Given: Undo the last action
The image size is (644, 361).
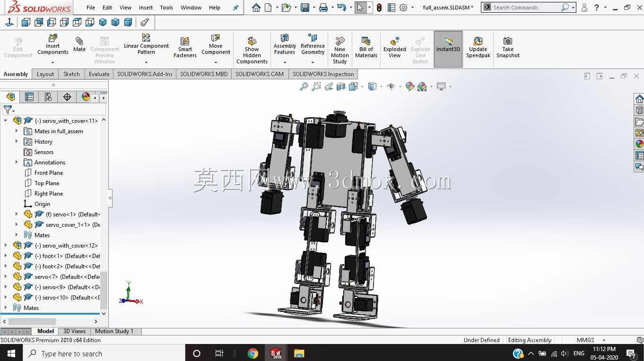Looking at the screenshot, I should (341, 8).
